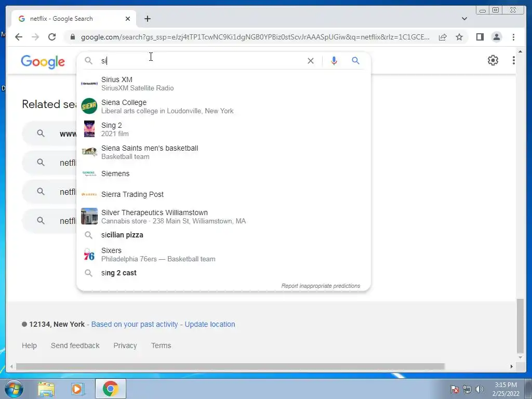The height and width of the screenshot is (399, 532).
Task: Choose the sing 2 cast suggestion
Action: pos(223,273)
